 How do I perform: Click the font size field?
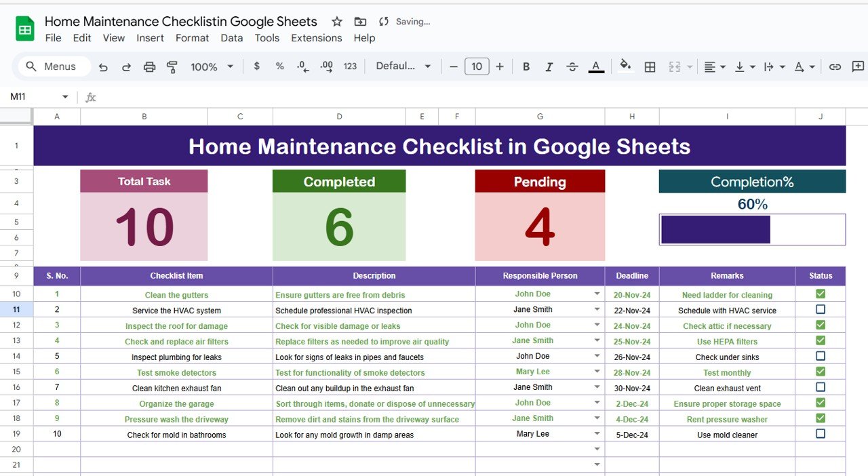pos(477,66)
